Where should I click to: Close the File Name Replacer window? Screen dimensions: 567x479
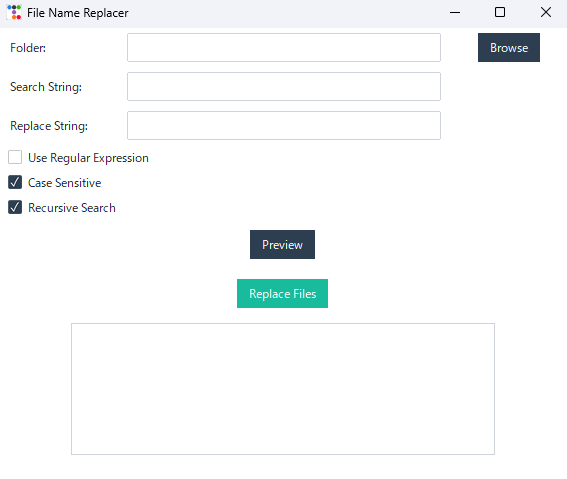(545, 13)
